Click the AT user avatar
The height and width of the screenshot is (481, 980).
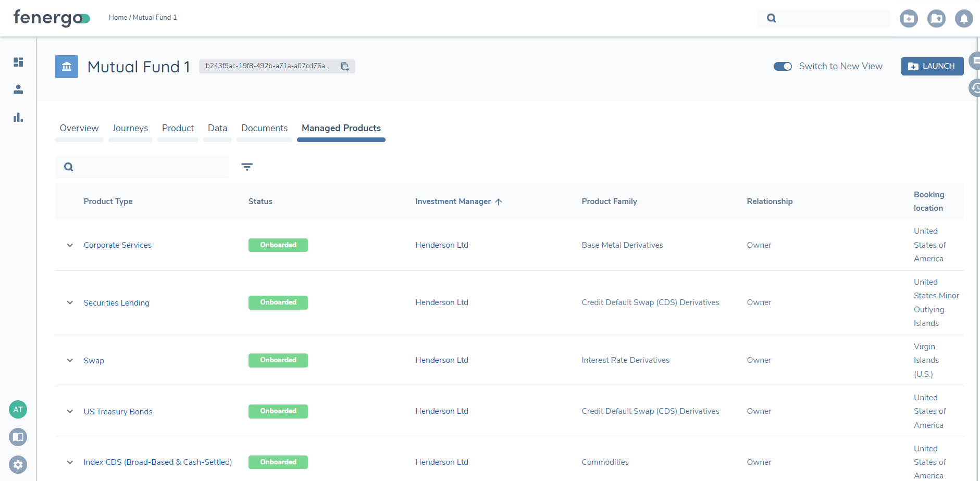[18, 410]
